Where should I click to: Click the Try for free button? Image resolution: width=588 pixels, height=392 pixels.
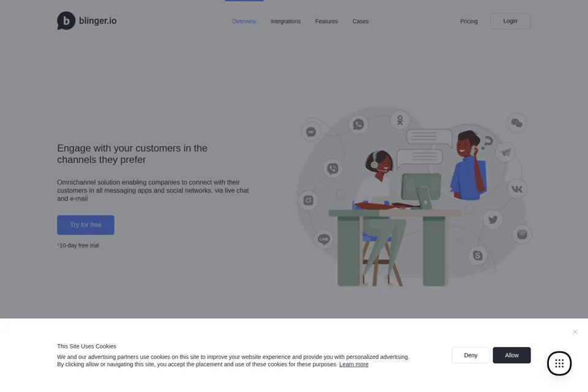[86, 225]
